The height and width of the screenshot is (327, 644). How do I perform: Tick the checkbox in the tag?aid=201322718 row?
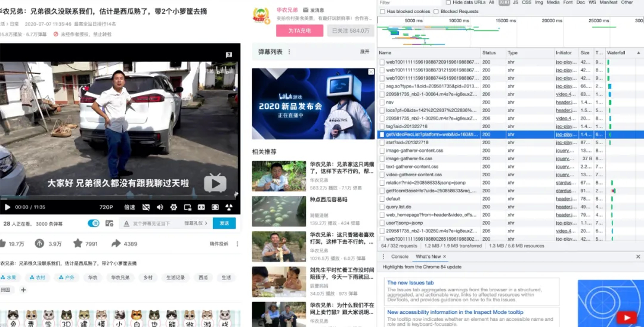point(382,126)
